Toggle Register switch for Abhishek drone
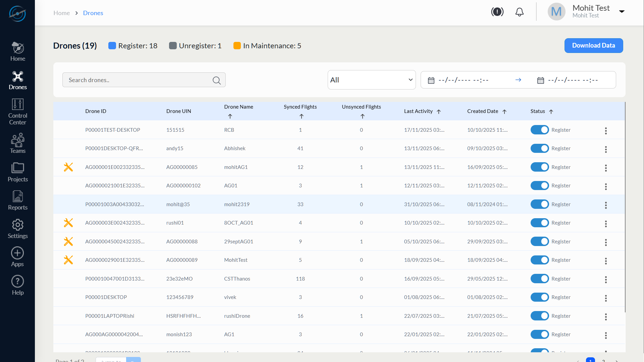The width and height of the screenshot is (644, 362). pos(539,148)
